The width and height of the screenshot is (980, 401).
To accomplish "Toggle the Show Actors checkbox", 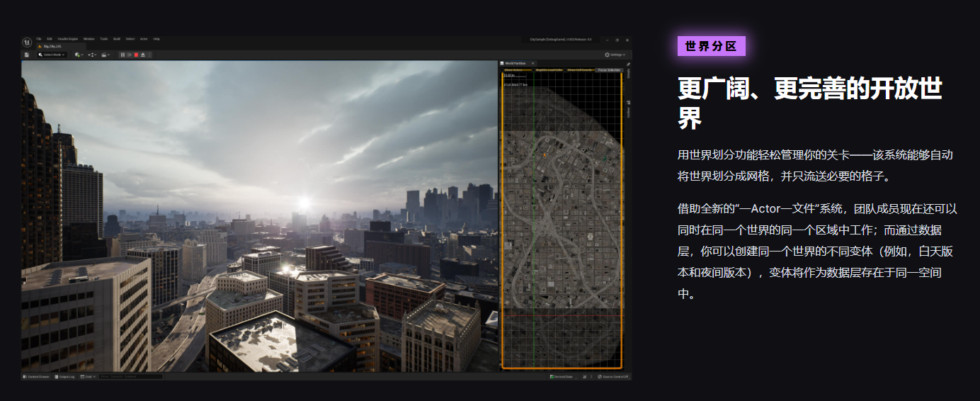I will (x=502, y=70).
